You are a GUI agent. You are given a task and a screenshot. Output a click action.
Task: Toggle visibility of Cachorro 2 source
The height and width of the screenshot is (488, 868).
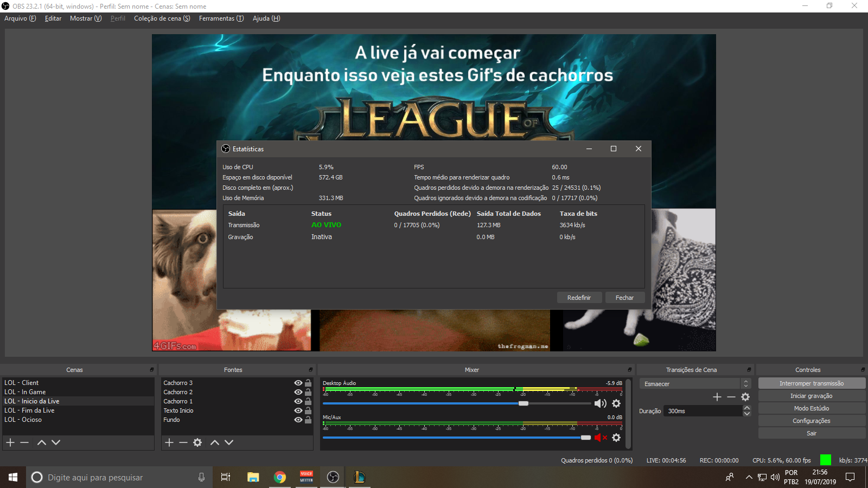(x=298, y=392)
